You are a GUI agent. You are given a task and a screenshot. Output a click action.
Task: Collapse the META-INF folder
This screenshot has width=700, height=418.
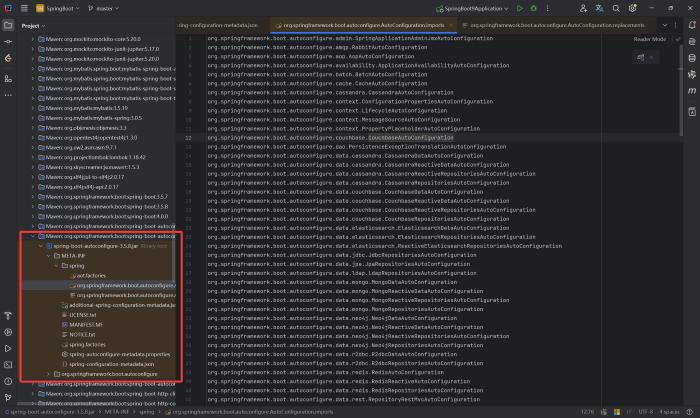pyautogui.click(x=48, y=256)
